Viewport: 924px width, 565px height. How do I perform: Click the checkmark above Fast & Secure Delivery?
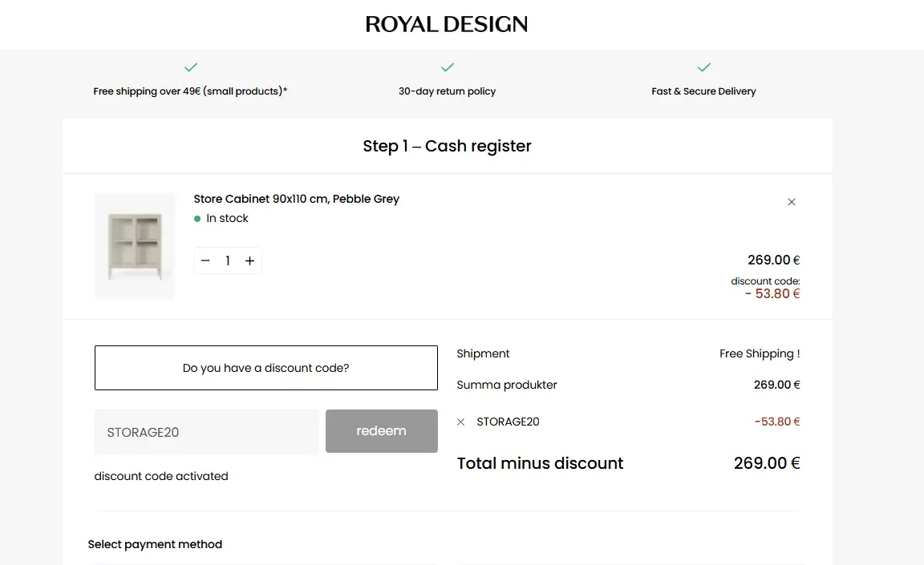(704, 67)
